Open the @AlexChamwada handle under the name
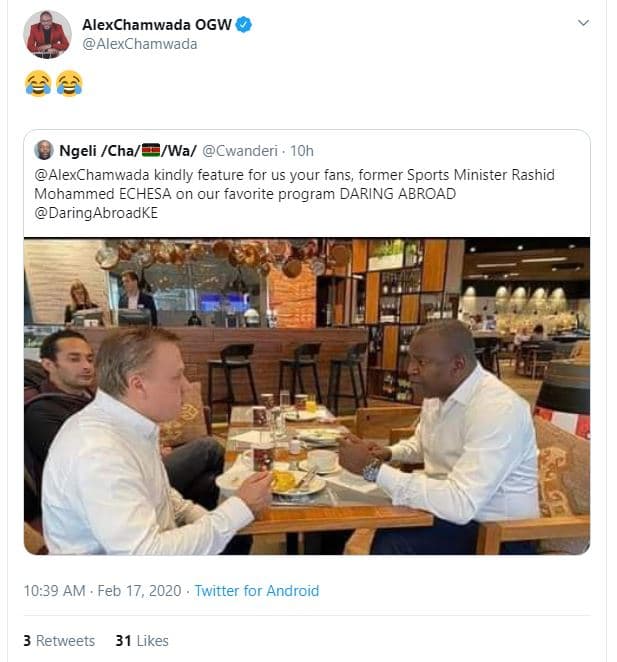 click(139, 44)
